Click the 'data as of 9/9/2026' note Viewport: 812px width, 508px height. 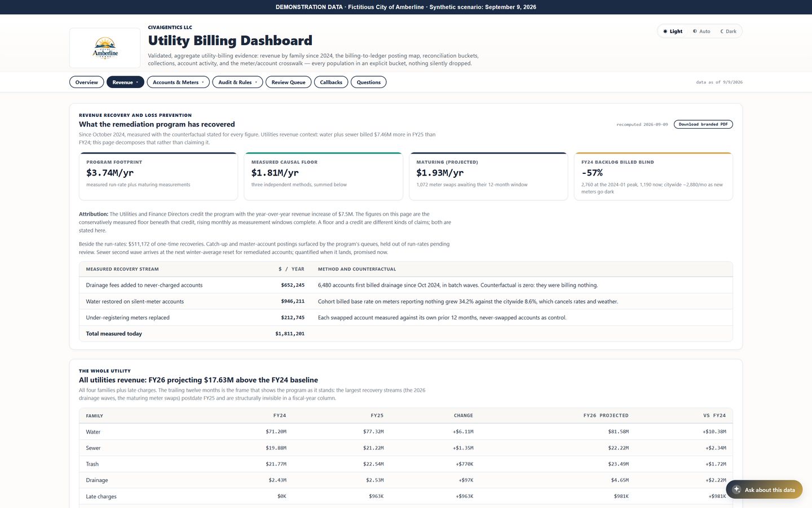pyautogui.click(x=719, y=82)
